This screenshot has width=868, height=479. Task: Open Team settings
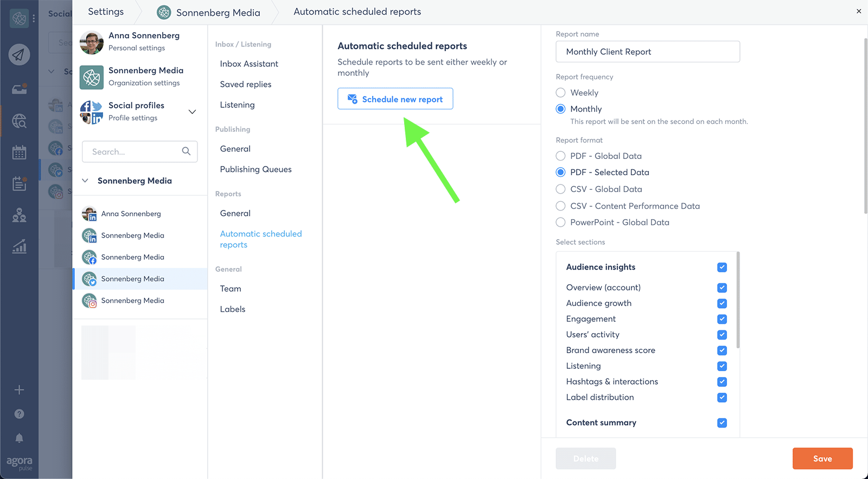(x=231, y=289)
